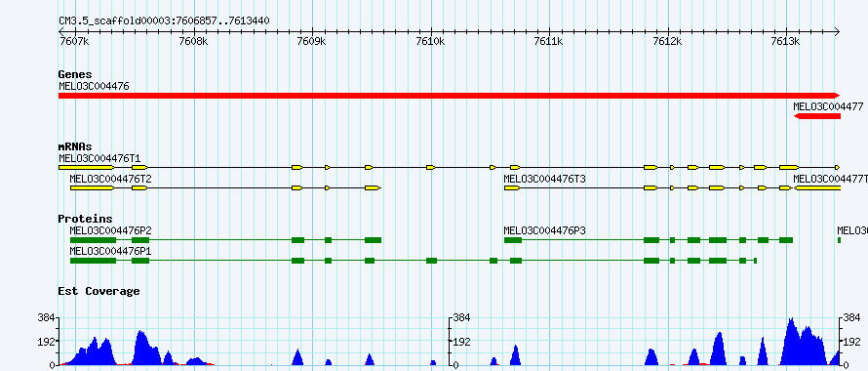This screenshot has height=371, width=868.
Task: Select the MEL03C004476P3 protein label
Action: coord(544,229)
